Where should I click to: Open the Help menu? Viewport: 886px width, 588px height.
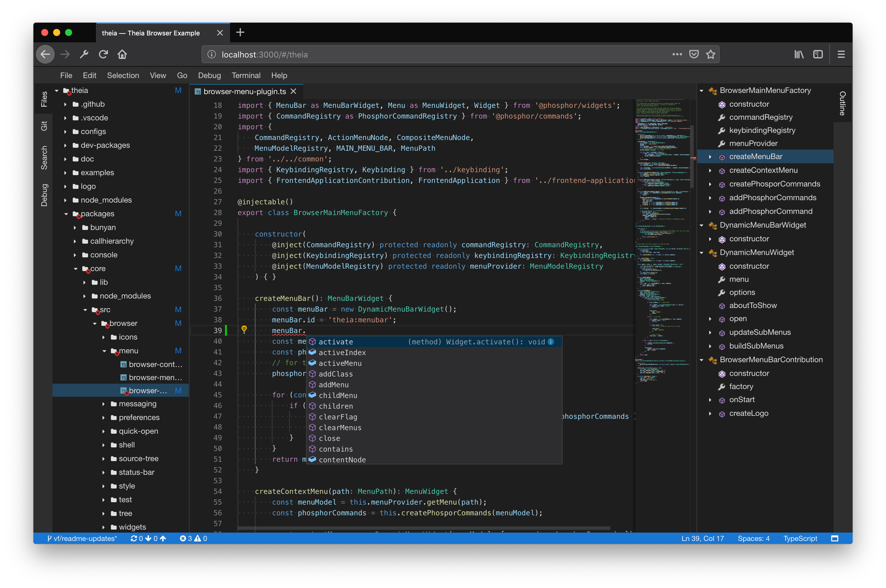click(x=279, y=75)
